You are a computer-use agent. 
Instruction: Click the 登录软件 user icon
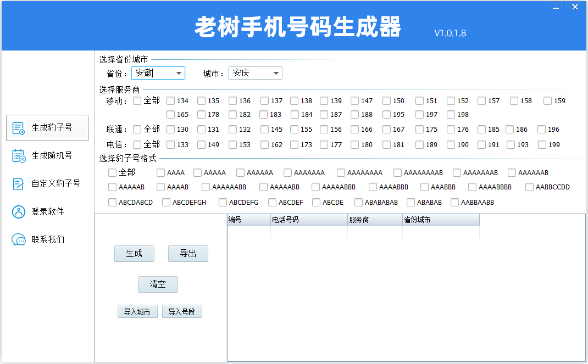[18, 212]
